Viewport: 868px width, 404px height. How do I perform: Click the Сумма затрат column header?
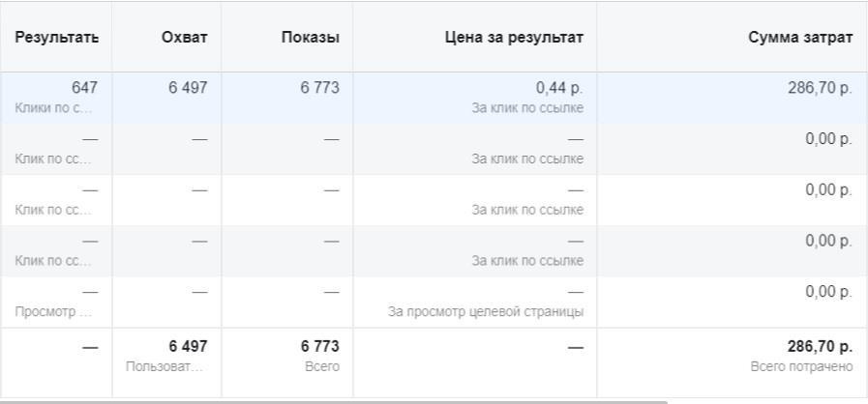click(x=800, y=38)
